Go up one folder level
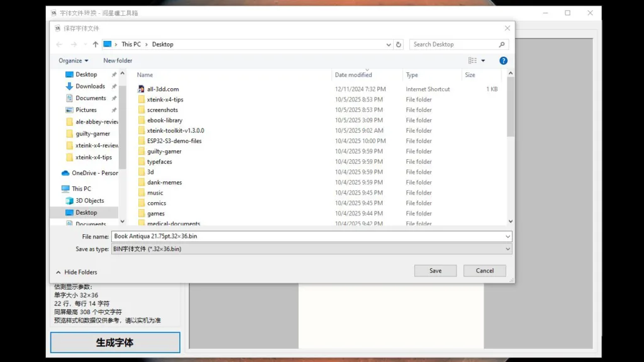This screenshot has height=362, width=644. point(96,45)
